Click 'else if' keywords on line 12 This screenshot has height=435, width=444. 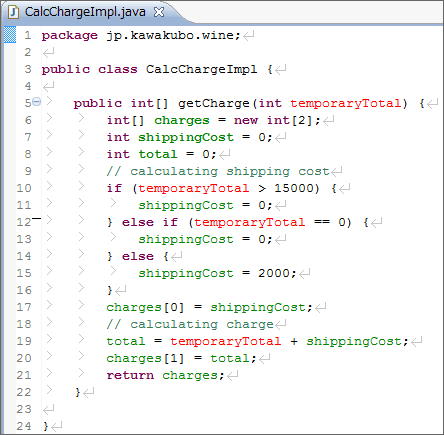click(x=150, y=222)
